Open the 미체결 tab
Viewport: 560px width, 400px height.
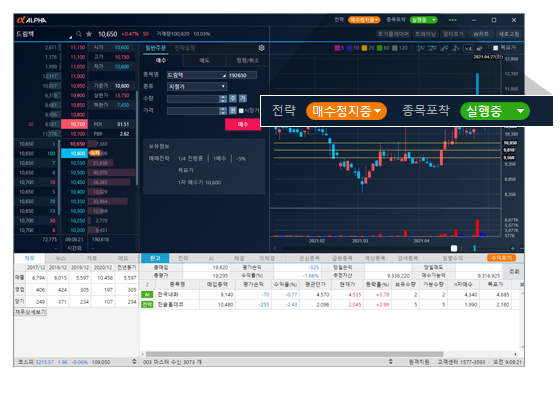tap(267, 258)
